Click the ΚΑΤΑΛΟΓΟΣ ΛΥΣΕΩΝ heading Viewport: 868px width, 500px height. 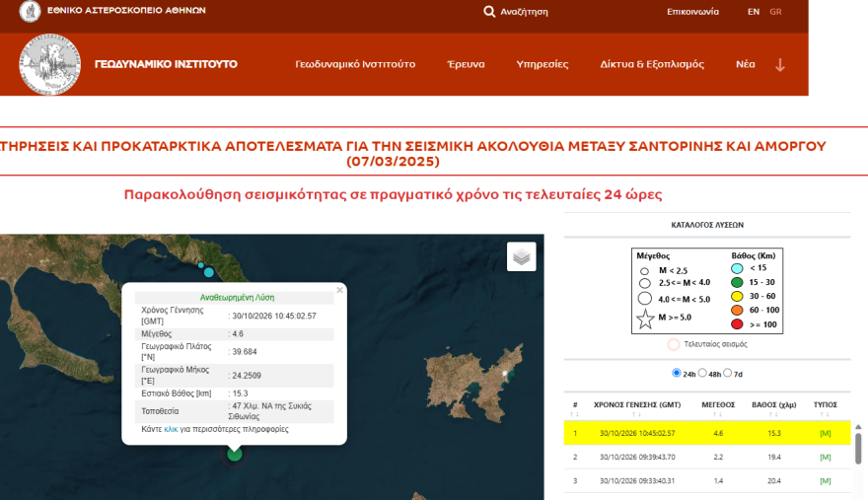coord(707,225)
